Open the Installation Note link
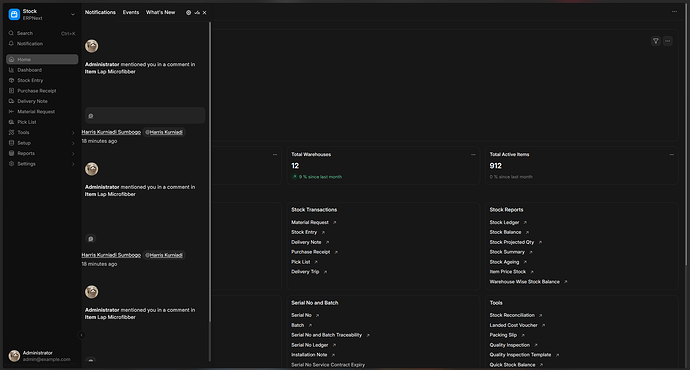Screen dimensions: 690x370 pos(309,355)
